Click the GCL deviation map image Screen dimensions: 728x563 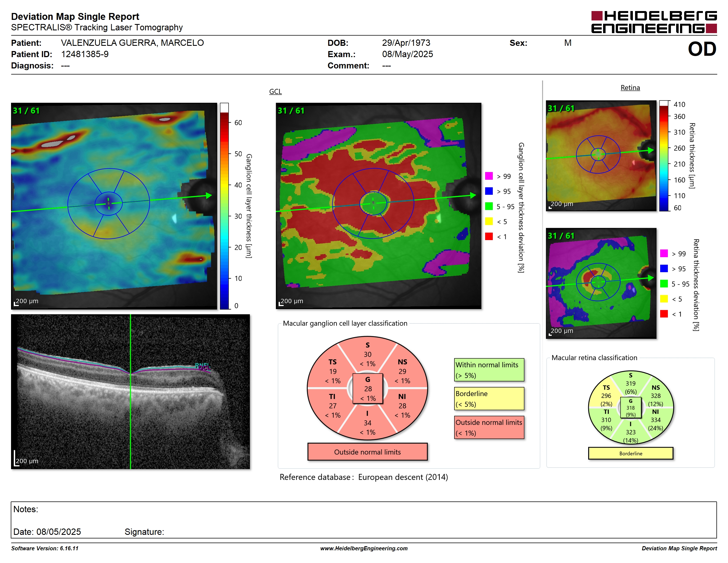pos(378,206)
